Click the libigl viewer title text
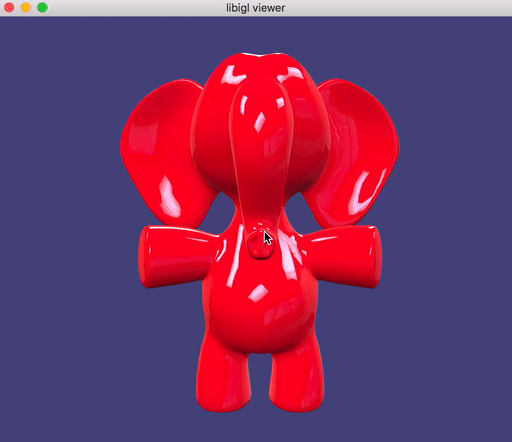The width and height of the screenshot is (512, 442). coord(256,8)
